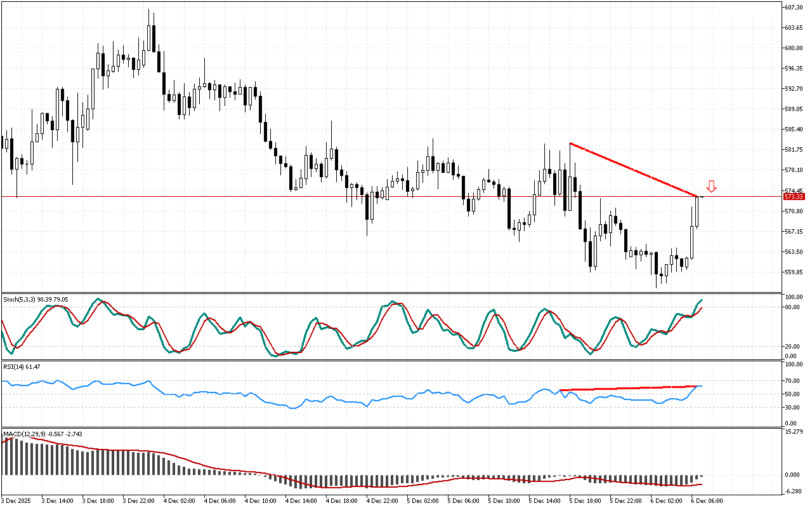Click the 15.279 value on MACD scale
This screenshot has height=508, width=812.
pos(794,432)
